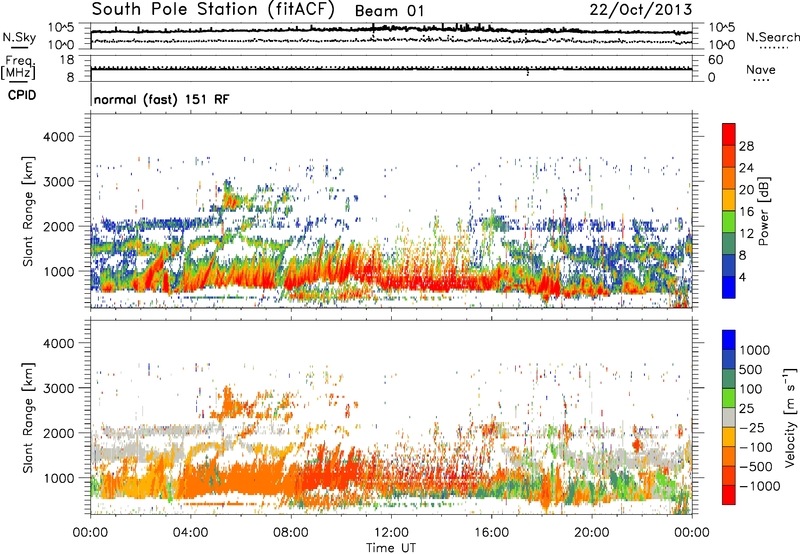Click the 'N.Search' legend label

pos(772,37)
